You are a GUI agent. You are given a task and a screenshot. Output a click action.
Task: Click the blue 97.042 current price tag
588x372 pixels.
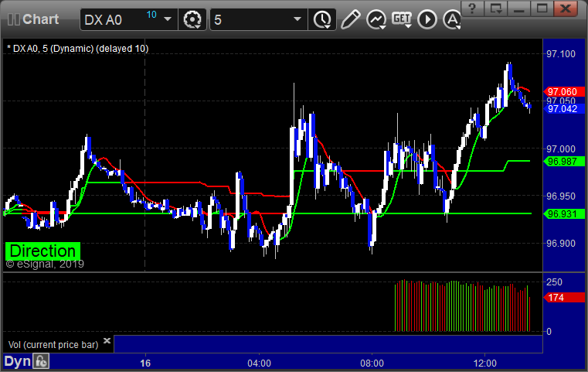coord(562,109)
